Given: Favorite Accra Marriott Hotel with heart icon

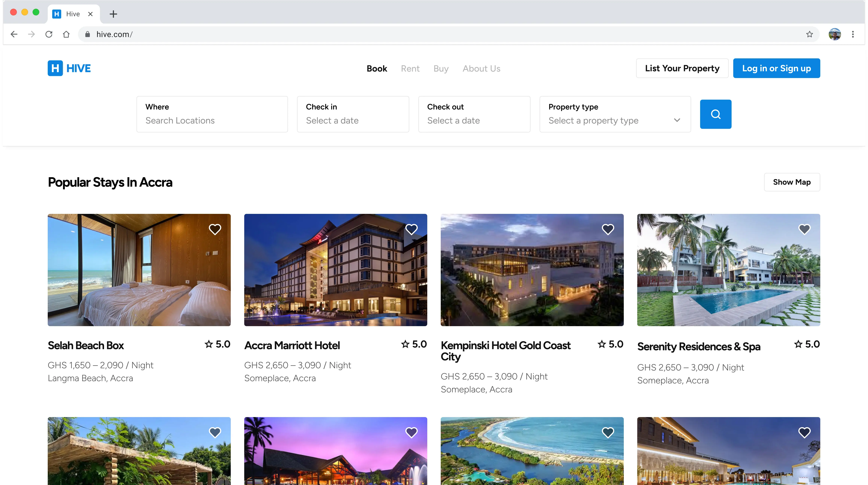Looking at the screenshot, I should point(411,229).
